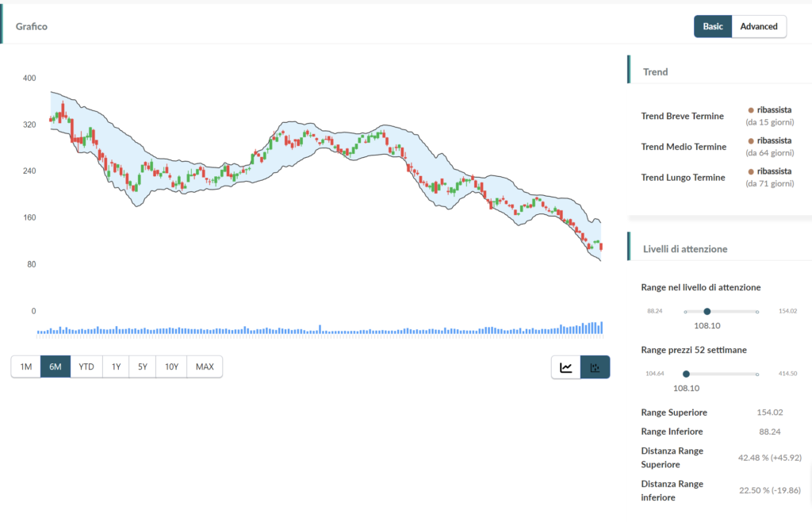Switch the chart to Basic mode
Image resolution: width=812 pixels, height=522 pixels.
(x=712, y=26)
